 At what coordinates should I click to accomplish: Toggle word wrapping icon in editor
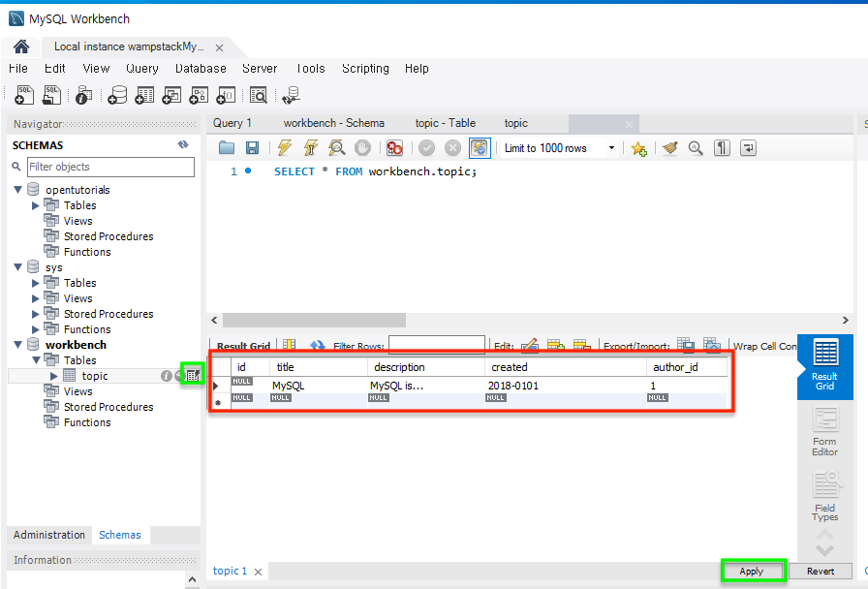tap(749, 148)
